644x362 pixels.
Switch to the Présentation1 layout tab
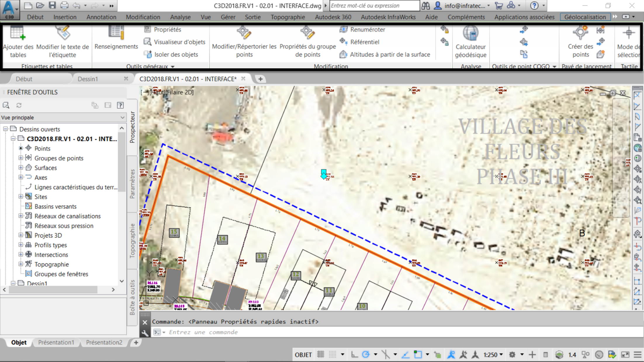[x=56, y=342]
